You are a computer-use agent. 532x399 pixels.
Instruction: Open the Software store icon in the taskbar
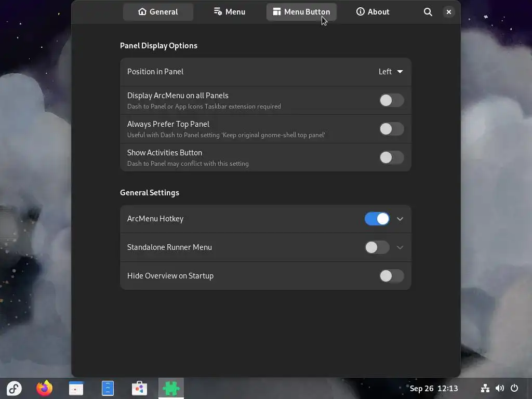click(139, 389)
